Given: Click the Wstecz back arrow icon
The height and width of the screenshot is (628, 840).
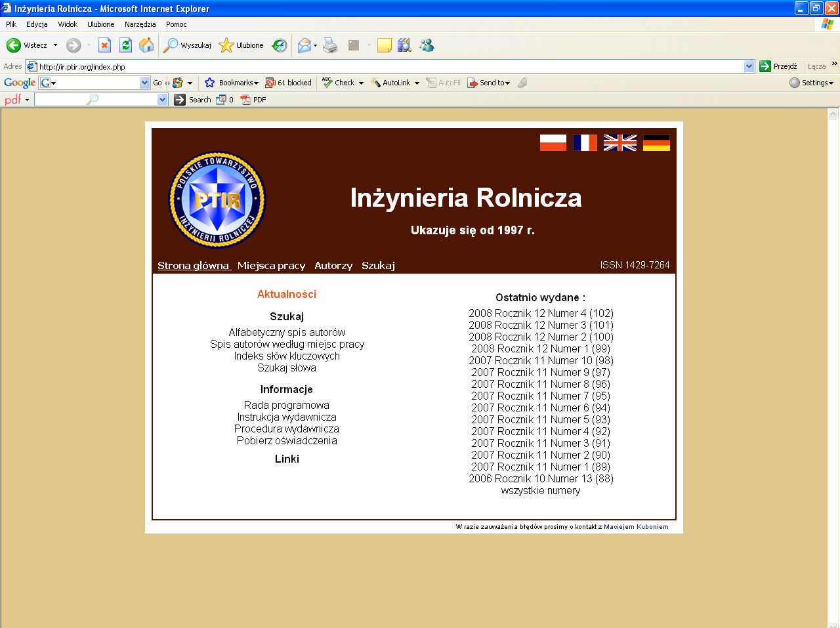Looking at the screenshot, I should 13,45.
